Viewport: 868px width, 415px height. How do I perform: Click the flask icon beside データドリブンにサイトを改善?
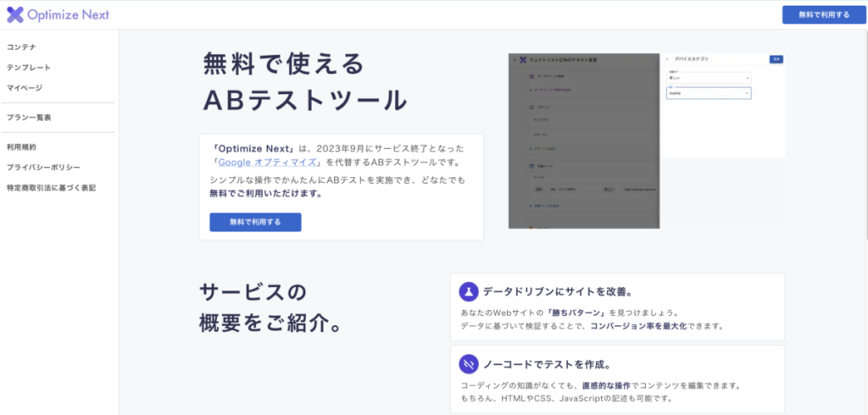[469, 291]
